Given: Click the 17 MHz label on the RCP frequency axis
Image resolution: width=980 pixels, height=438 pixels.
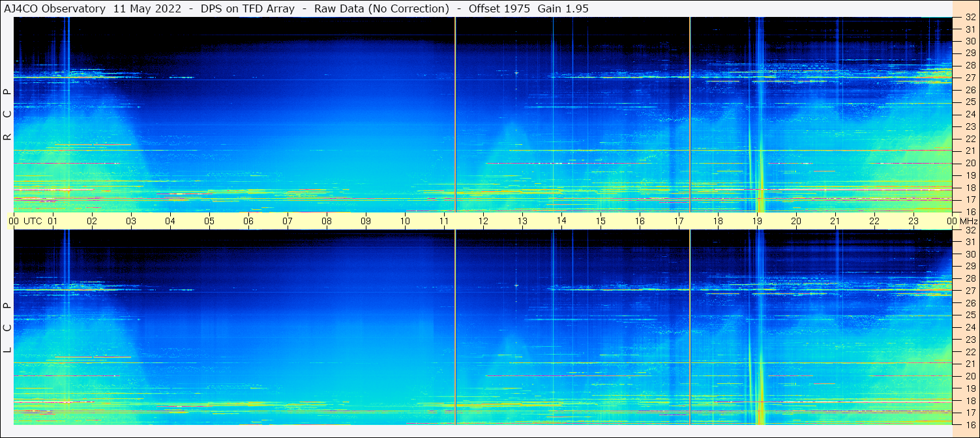Looking at the screenshot, I should (x=970, y=199).
